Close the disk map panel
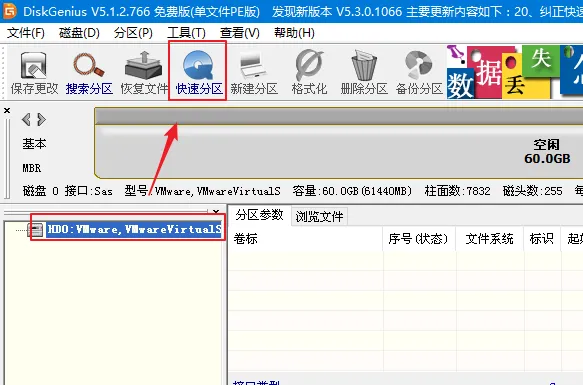The width and height of the screenshot is (583, 385). pyautogui.click(x=7, y=110)
